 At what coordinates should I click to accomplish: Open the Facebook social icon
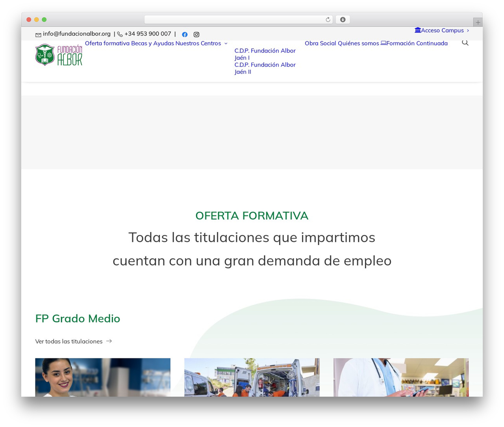185,35
